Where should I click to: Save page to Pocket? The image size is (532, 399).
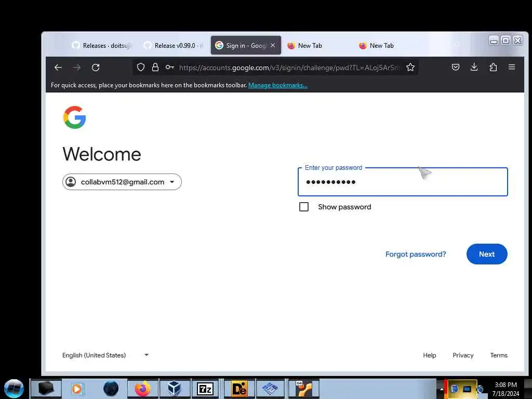click(x=456, y=67)
